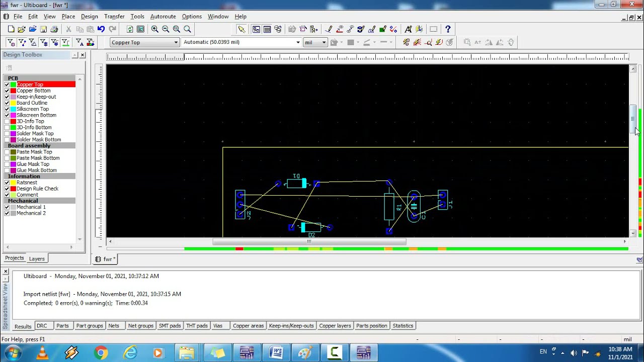The image size is (644, 362).
Task: Zoom out of the PCB view
Action: [x=166, y=29]
